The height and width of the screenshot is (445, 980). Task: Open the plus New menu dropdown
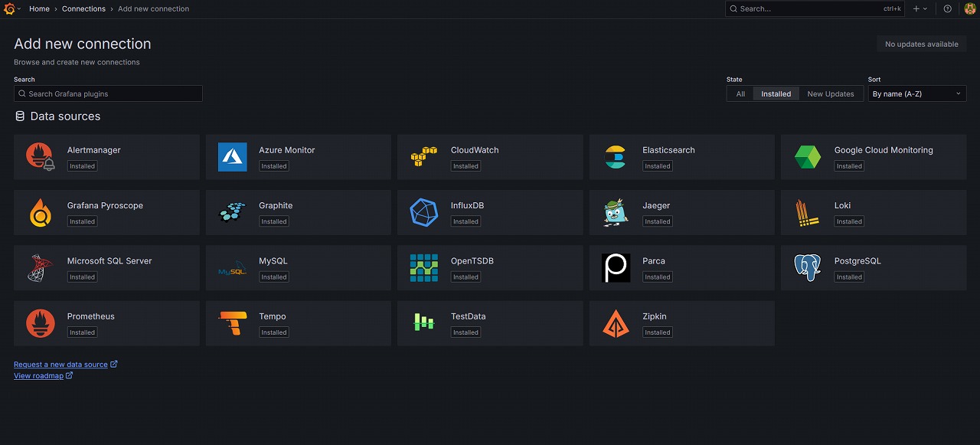point(920,9)
